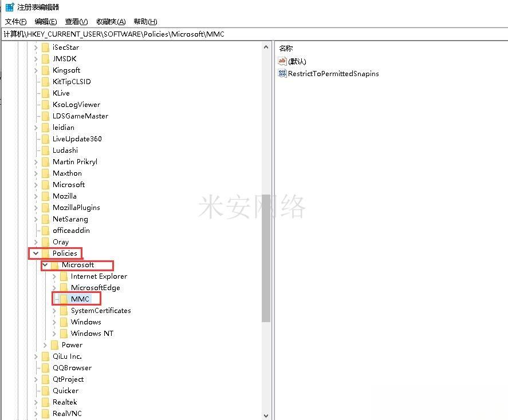Select the Policies key label

point(65,253)
